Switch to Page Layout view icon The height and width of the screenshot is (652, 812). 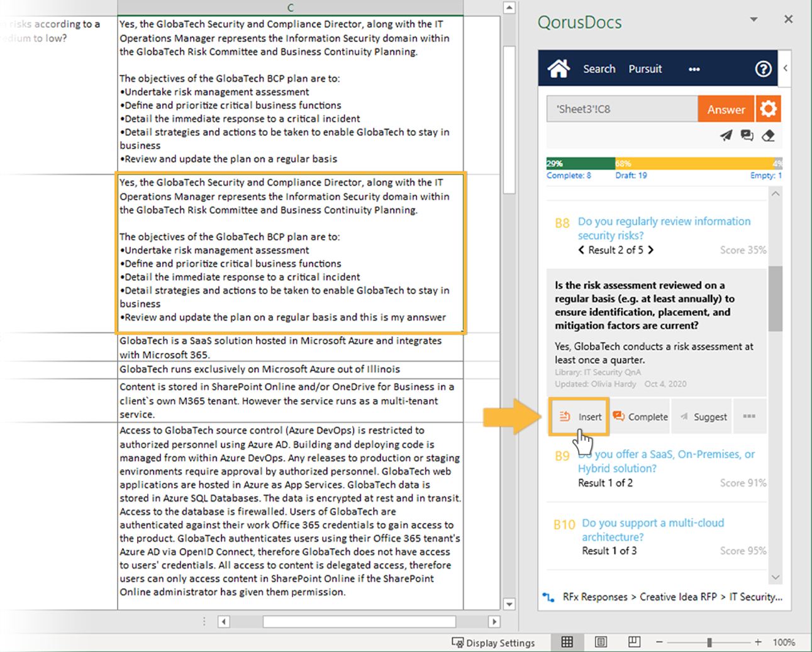[601, 641]
